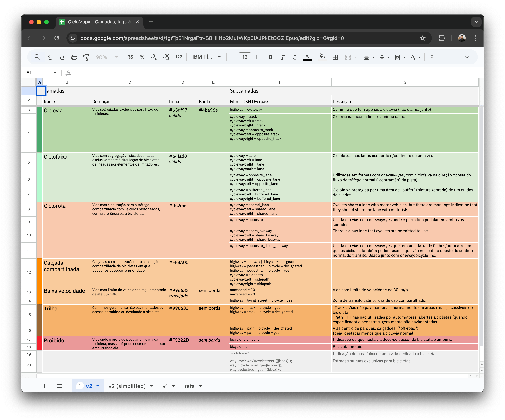This screenshot has width=505, height=420.
Task: Open the cell name box dropdown arrow
Action: (x=55, y=73)
